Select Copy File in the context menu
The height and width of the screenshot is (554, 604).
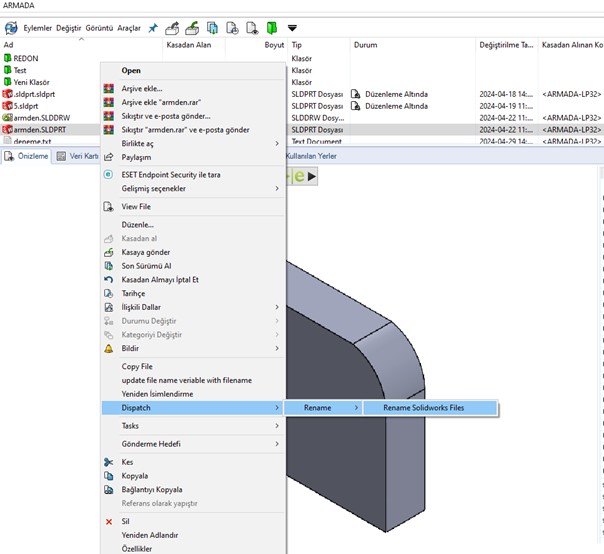137,366
